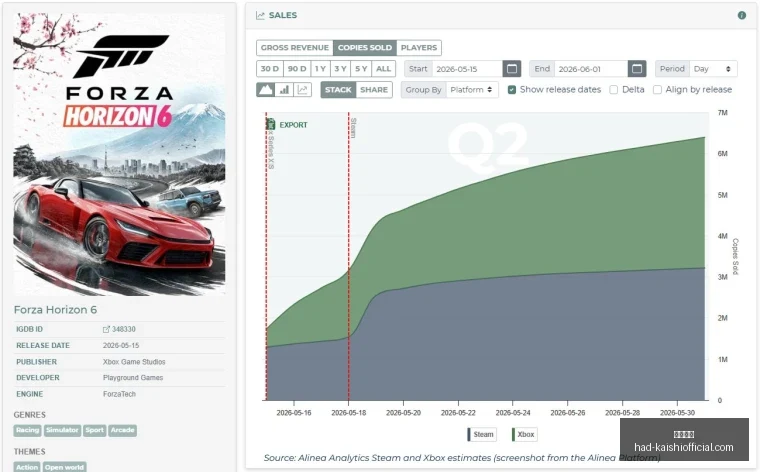
Task: Enable the Delta checkbox
Action: (x=614, y=90)
